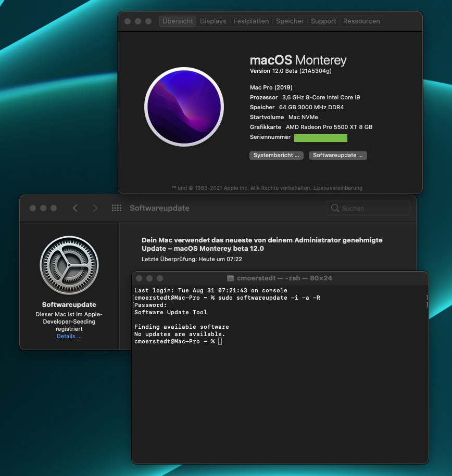Open the Displays tab
This screenshot has width=452, height=476.
click(213, 21)
